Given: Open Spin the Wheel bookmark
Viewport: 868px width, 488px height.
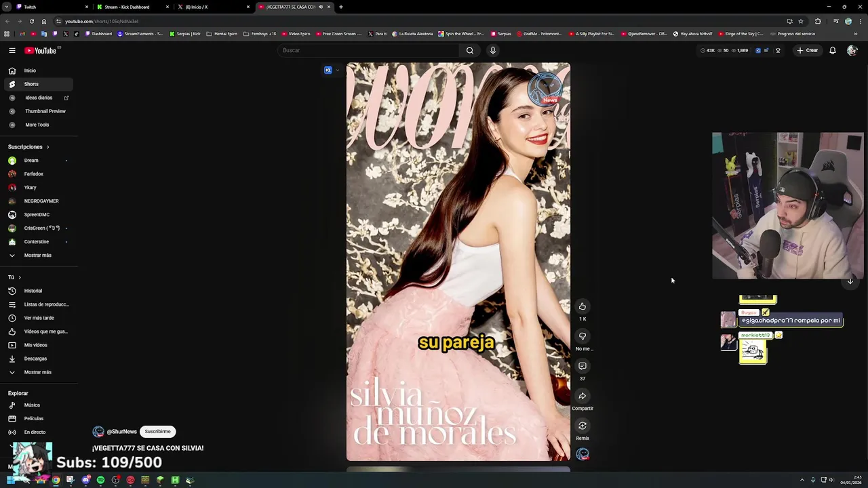Looking at the screenshot, I should [461, 34].
